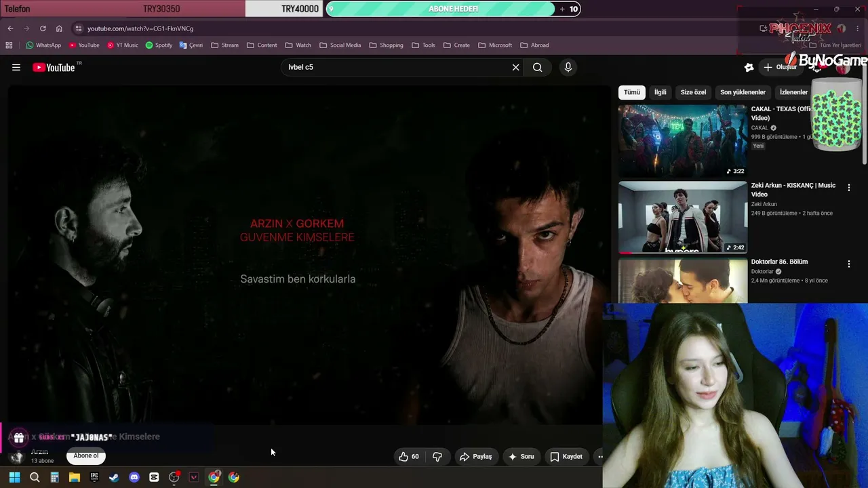
Task: Expand the Microsoft bookmark folder
Action: (495, 45)
